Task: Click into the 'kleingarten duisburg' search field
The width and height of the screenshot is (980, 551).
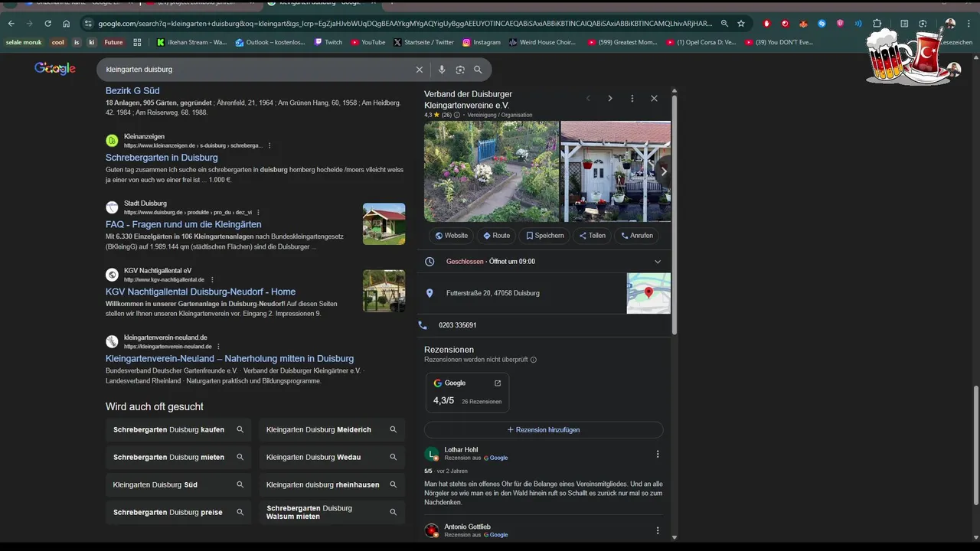Action: click(x=256, y=70)
